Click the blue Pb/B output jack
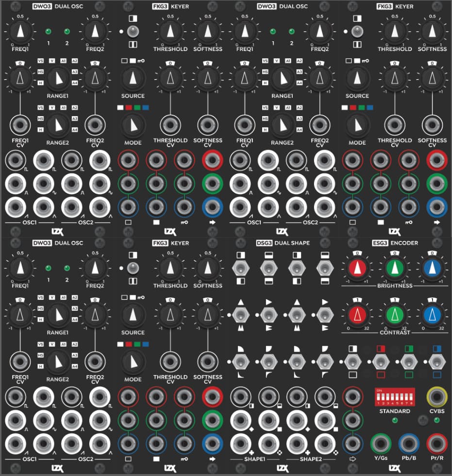Screen dimensions: 452x476 (x=409, y=443)
